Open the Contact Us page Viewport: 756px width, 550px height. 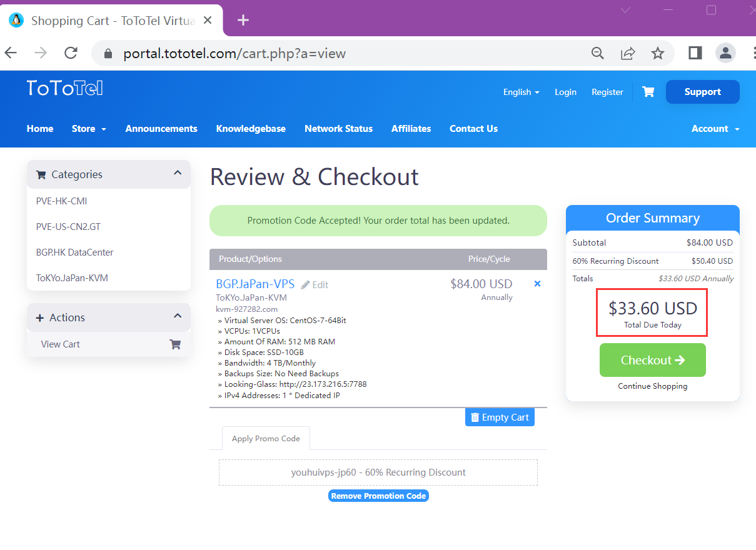[x=473, y=129]
